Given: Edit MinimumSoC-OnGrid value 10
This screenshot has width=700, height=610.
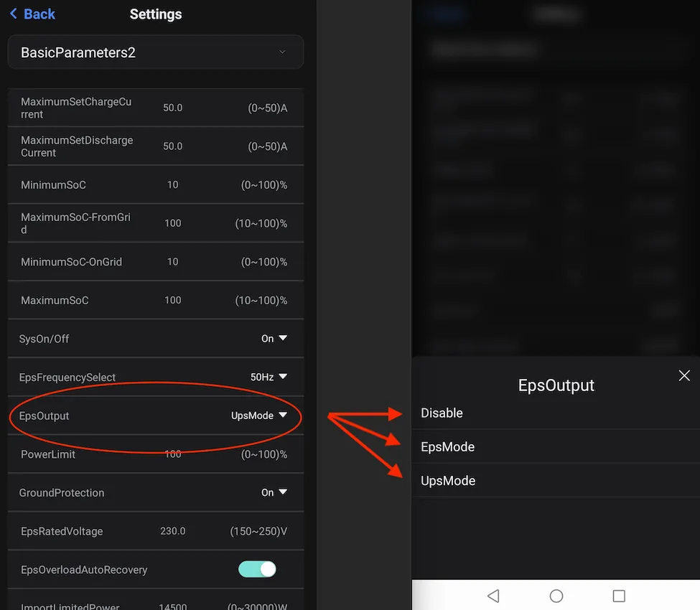Looking at the screenshot, I should click(x=173, y=261).
